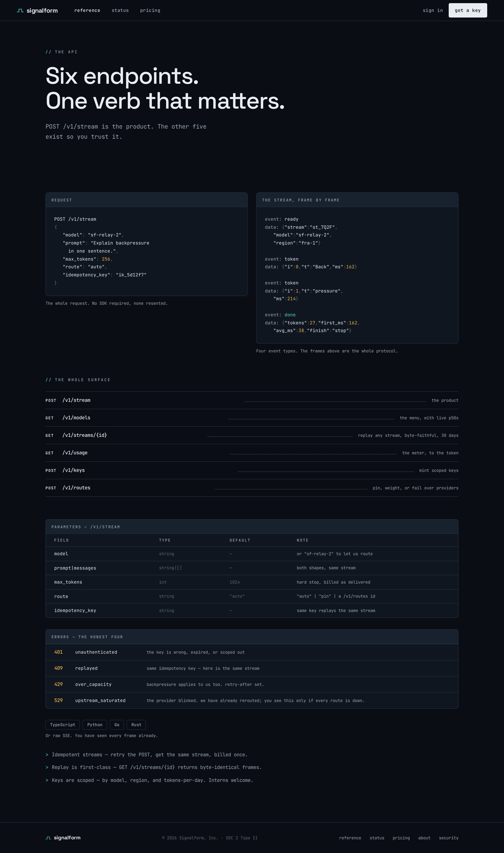Click footer pricing link
Viewport: 504px width, 853px height.
coord(401,838)
